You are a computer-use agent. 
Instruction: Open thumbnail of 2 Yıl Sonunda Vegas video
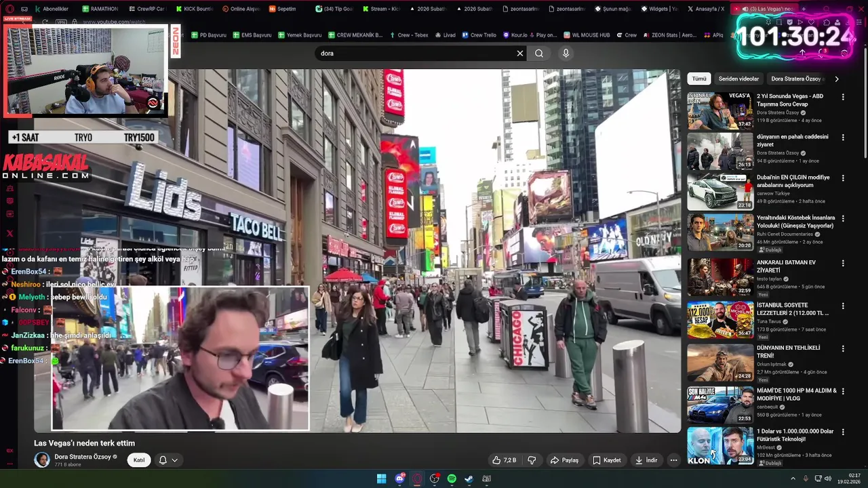coord(720,111)
